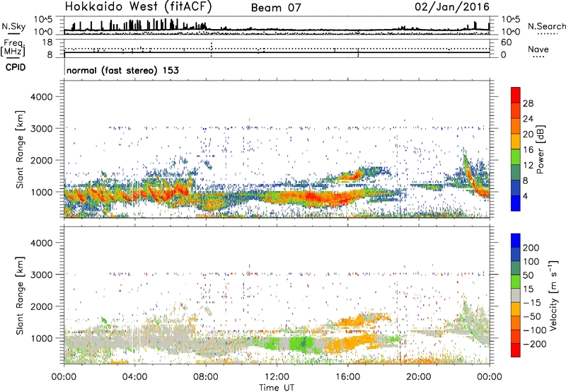Image resolution: width=566 pixels, height=392 pixels.
Task: Click 'Slant Range [km]' label of power panel
Action: [20, 149]
